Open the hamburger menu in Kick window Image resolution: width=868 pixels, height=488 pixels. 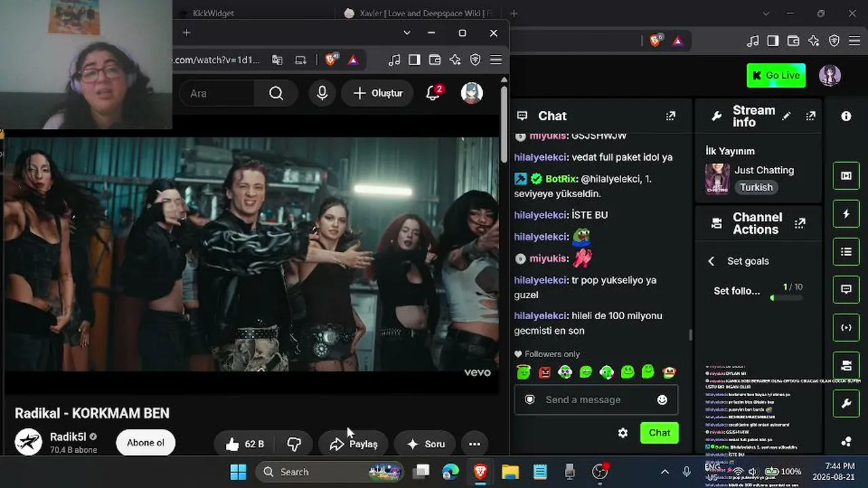[x=854, y=41]
